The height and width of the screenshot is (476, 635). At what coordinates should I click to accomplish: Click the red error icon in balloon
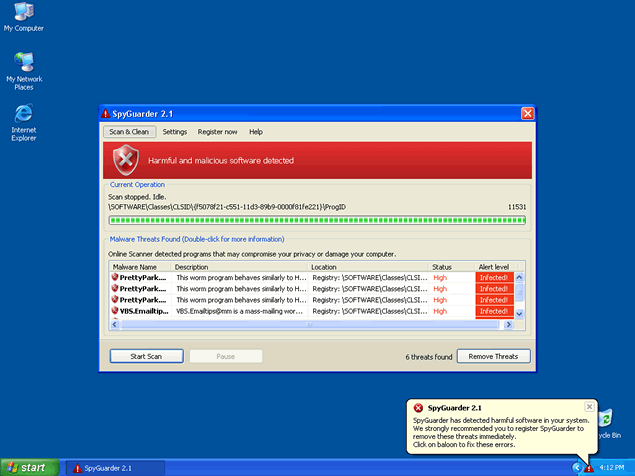[x=417, y=408]
